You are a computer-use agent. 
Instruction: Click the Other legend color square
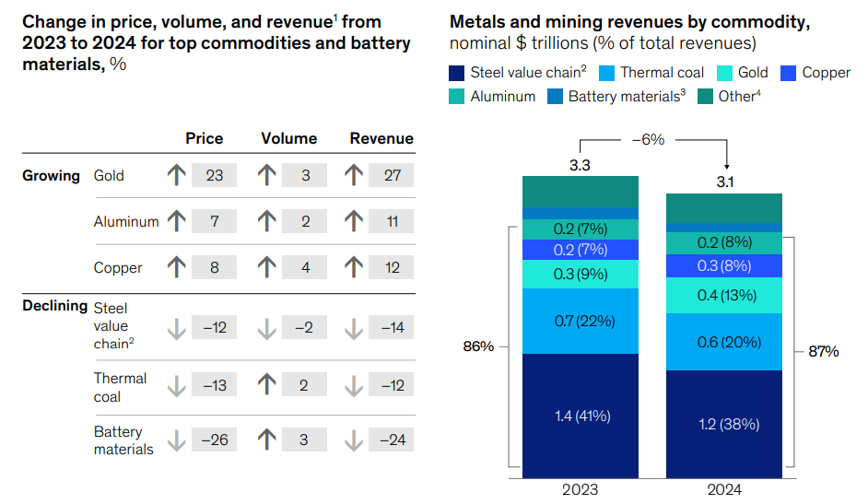tap(705, 96)
